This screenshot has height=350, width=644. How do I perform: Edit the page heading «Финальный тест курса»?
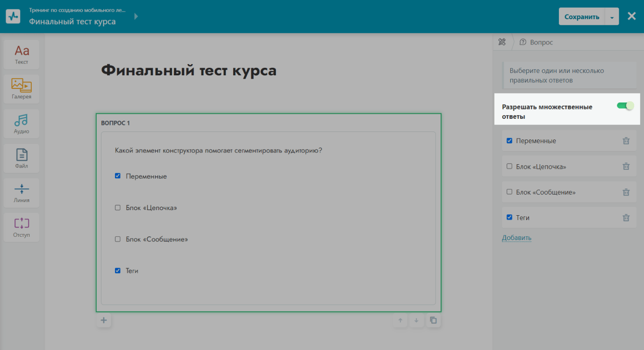tap(189, 71)
